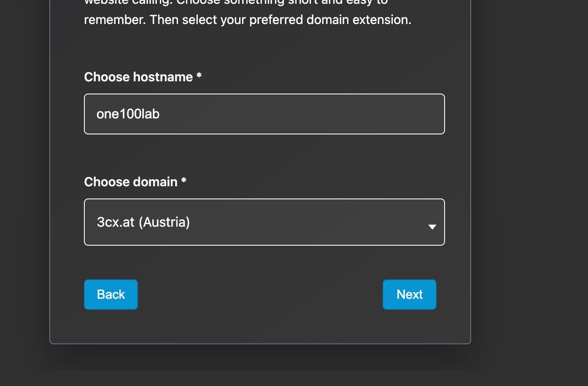Screen dimensions: 588x386
Task: Click the domain dropdown arrow triangle
Action: pyautogui.click(x=432, y=227)
